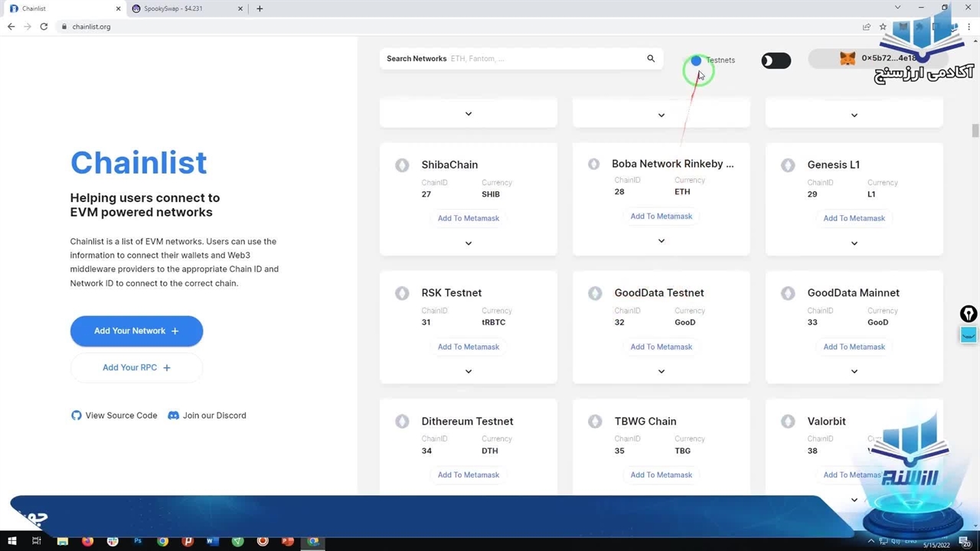This screenshot has height=551, width=980.
Task: Click the TBWG Chain logo icon
Action: coord(595,422)
